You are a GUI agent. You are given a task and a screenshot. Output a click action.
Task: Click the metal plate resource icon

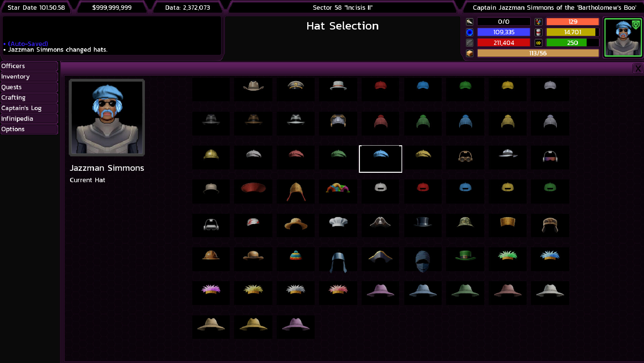(x=470, y=43)
